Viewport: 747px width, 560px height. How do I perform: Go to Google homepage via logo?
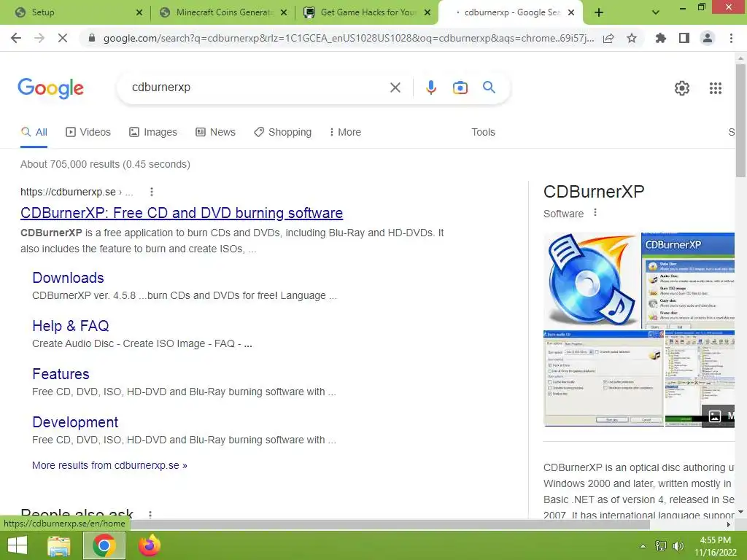point(50,88)
